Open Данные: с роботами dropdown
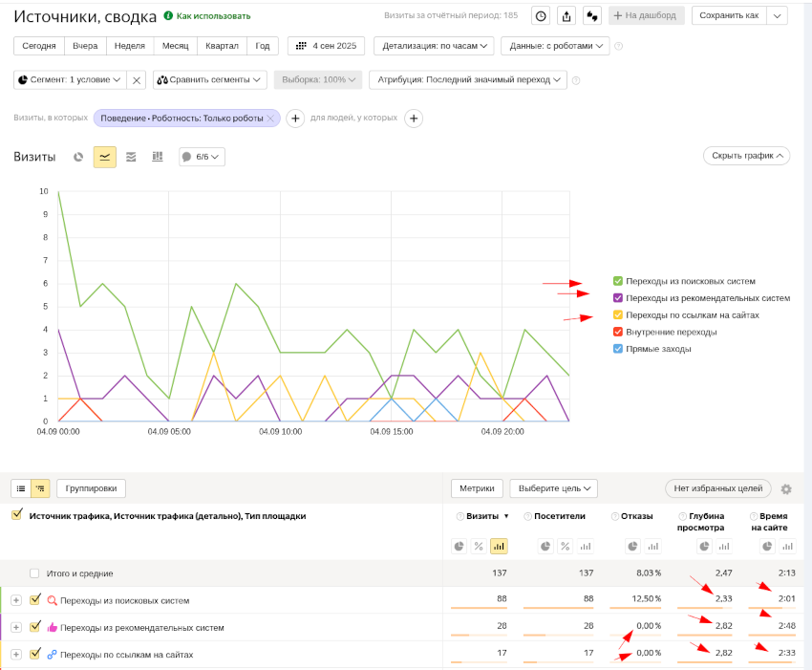This screenshot has width=812, height=670. tap(555, 46)
